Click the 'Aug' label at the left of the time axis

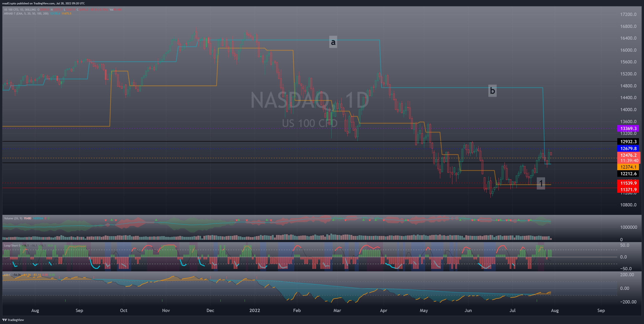[35, 310]
